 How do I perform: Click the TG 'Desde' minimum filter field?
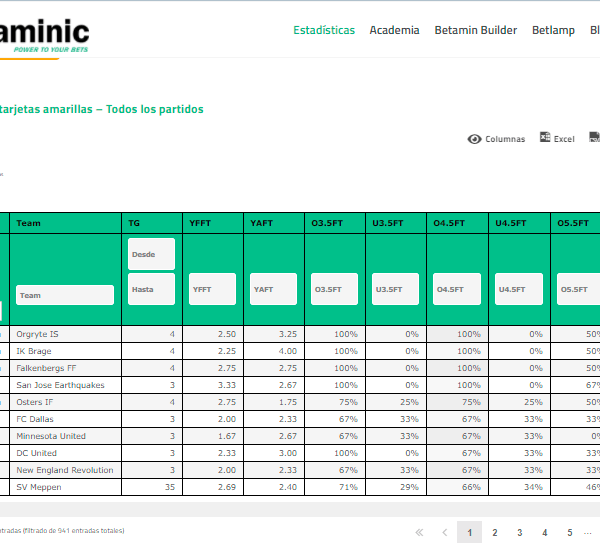(x=151, y=254)
